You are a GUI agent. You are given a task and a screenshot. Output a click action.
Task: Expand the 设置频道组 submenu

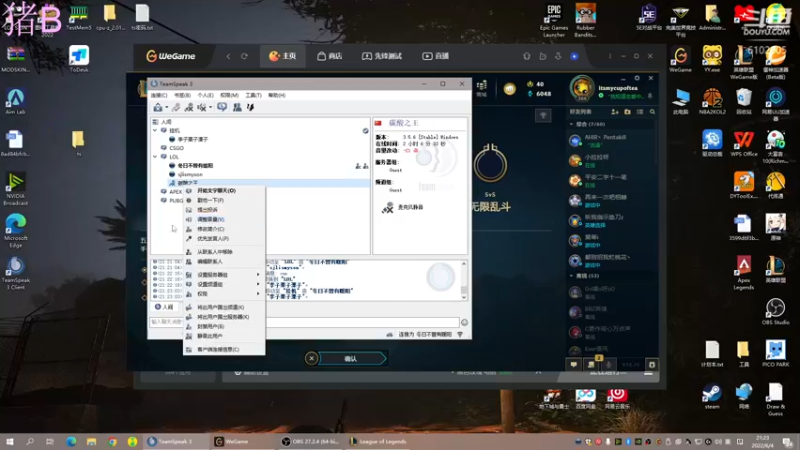pos(224,284)
